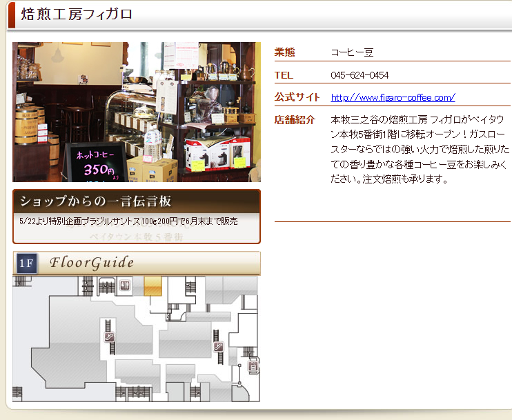Click the FloorGuide heading text
The height and width of the screenshot is (420, 512).
92,263
